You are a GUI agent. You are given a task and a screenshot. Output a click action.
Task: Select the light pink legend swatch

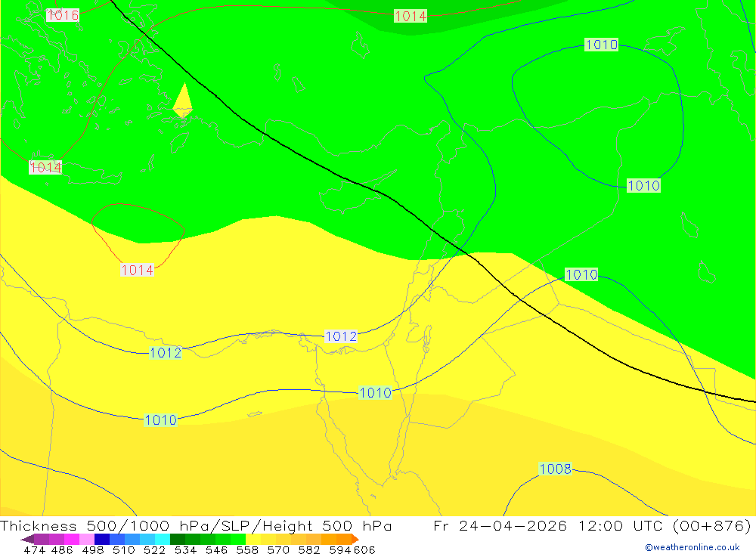point(87,539)
